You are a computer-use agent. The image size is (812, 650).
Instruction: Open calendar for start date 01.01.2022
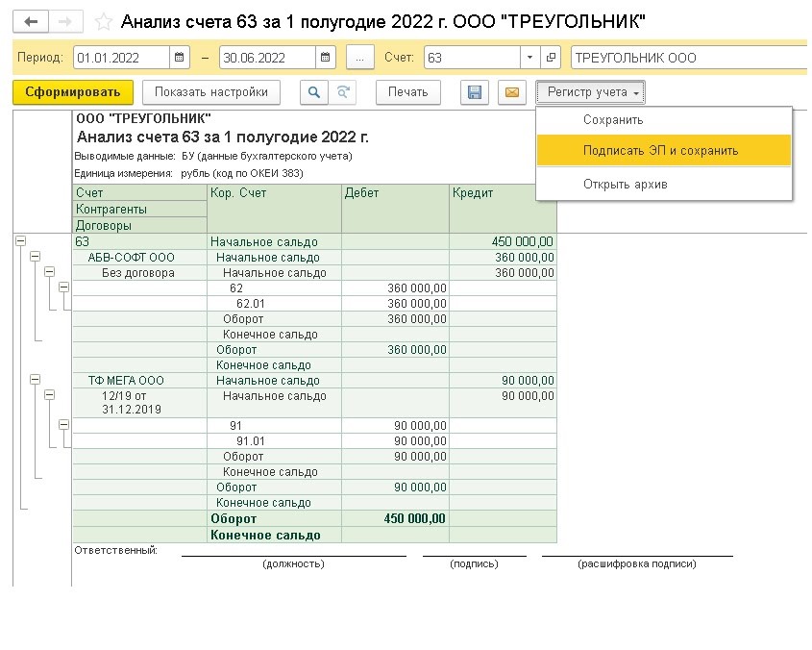coord(180,58)
